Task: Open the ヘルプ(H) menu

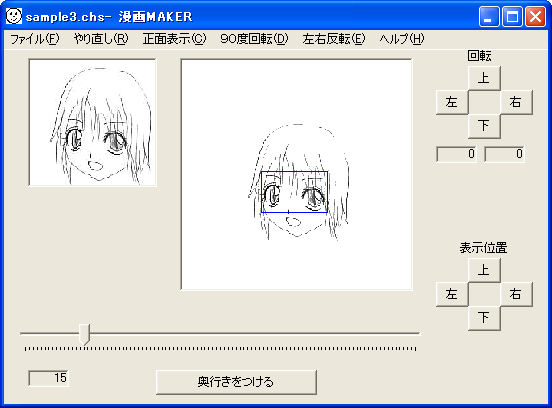Action: click(402, 39)
